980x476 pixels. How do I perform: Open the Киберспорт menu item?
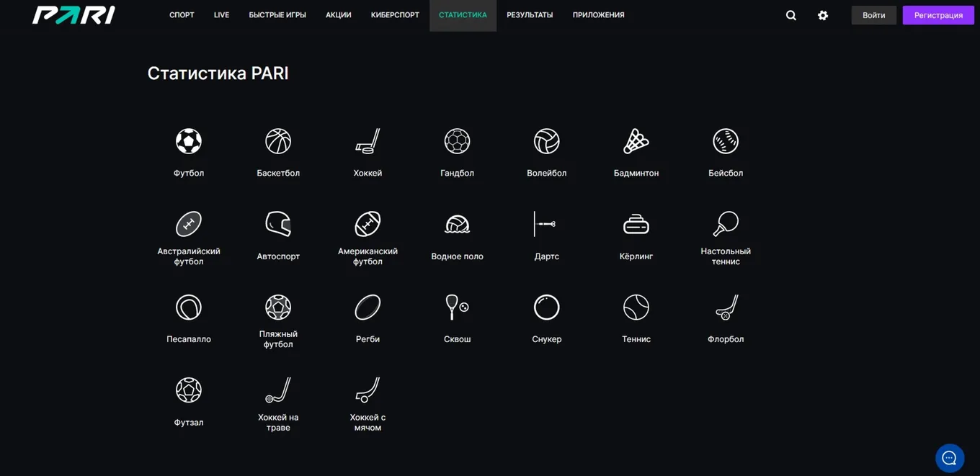pos(395,15)
